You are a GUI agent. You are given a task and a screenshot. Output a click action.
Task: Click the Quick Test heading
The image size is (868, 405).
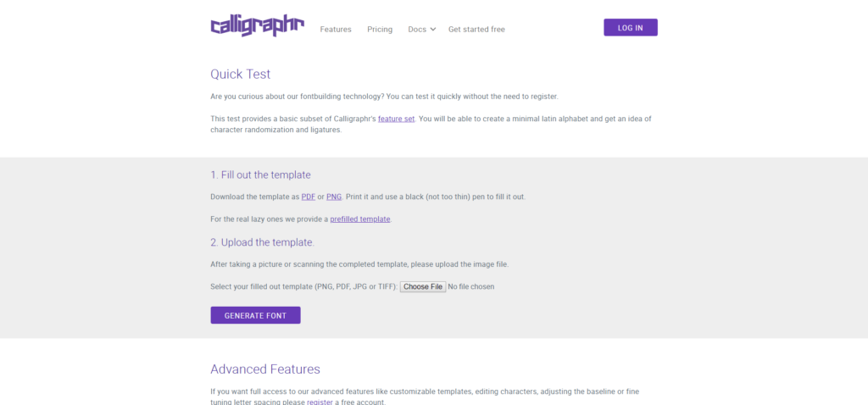click(240, 75)
